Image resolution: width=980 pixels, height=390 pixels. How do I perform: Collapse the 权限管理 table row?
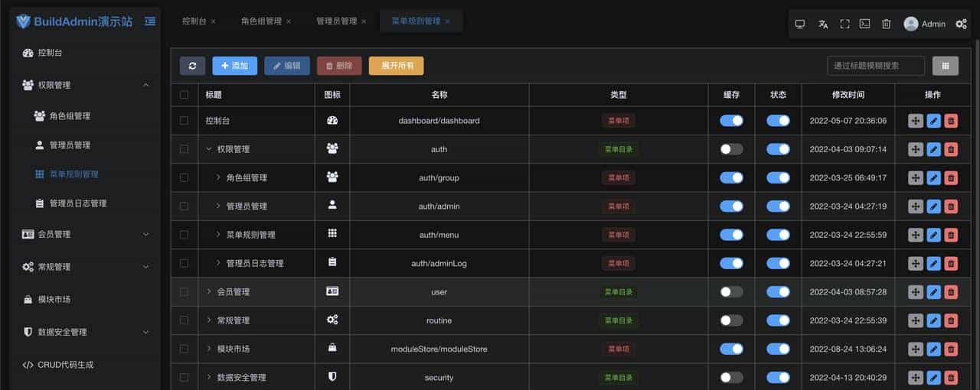coord(209,149)
